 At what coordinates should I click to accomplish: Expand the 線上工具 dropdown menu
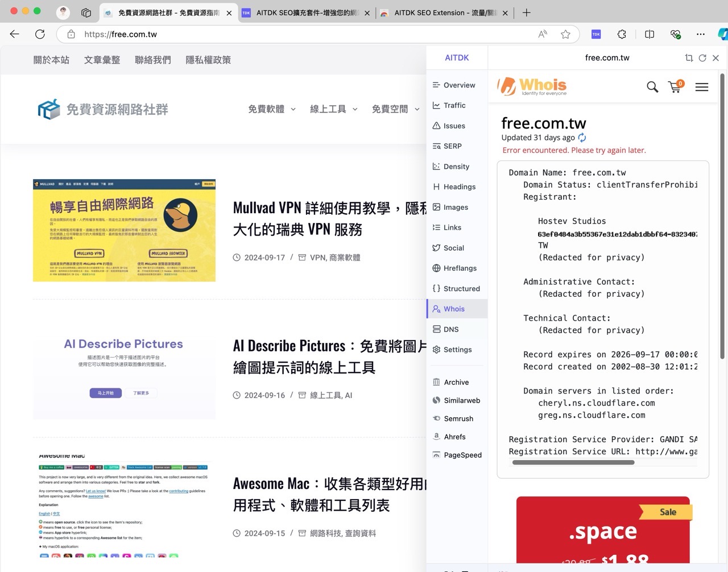click(x=334, y=109)
